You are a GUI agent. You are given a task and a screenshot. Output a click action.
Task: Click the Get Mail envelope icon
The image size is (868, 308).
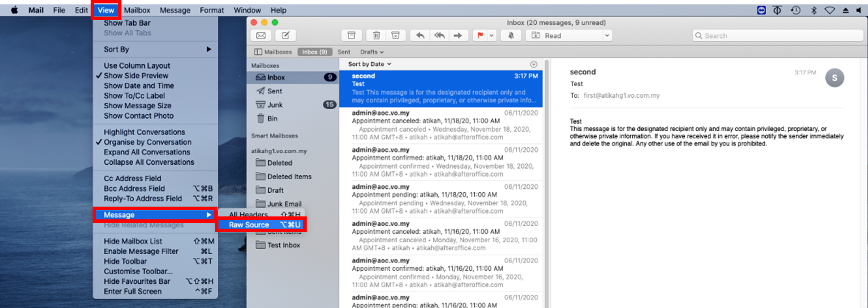coord(261,36)
